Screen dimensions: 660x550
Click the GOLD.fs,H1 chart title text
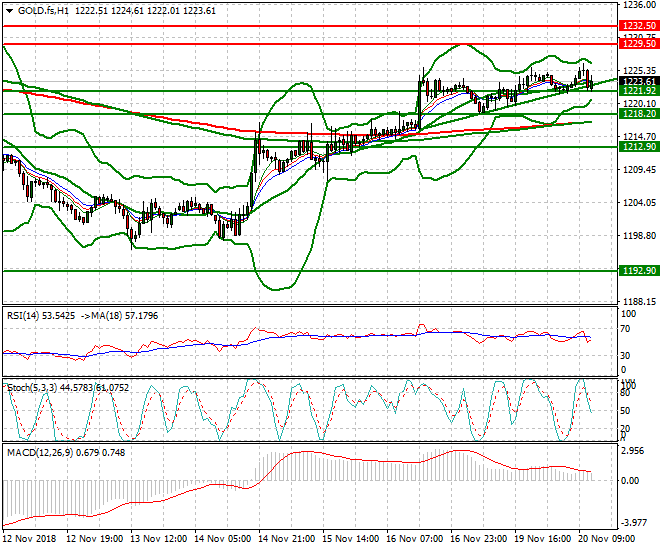tap(43, 11)
